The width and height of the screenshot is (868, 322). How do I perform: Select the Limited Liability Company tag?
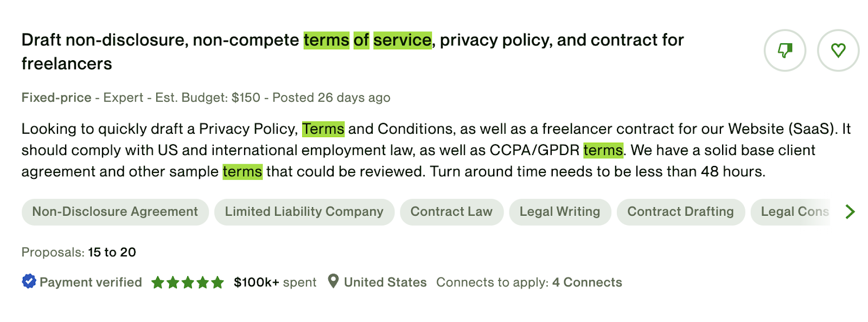(304, 212)
